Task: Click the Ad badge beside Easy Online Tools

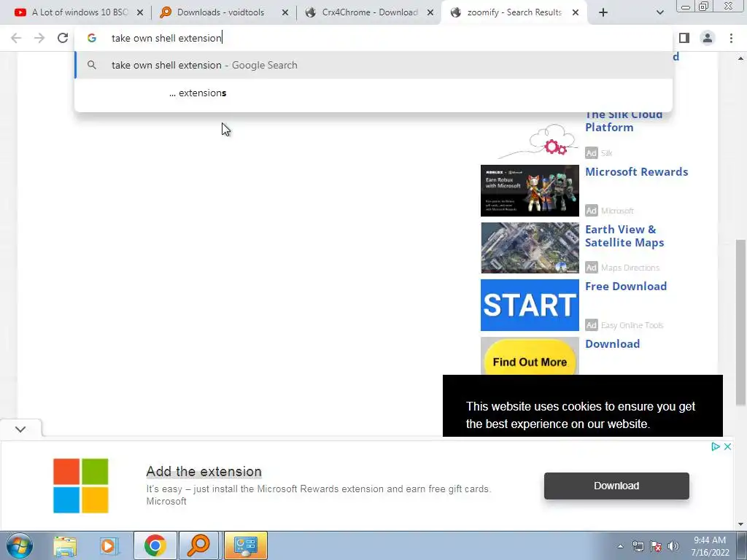Action: pos(591,325)
